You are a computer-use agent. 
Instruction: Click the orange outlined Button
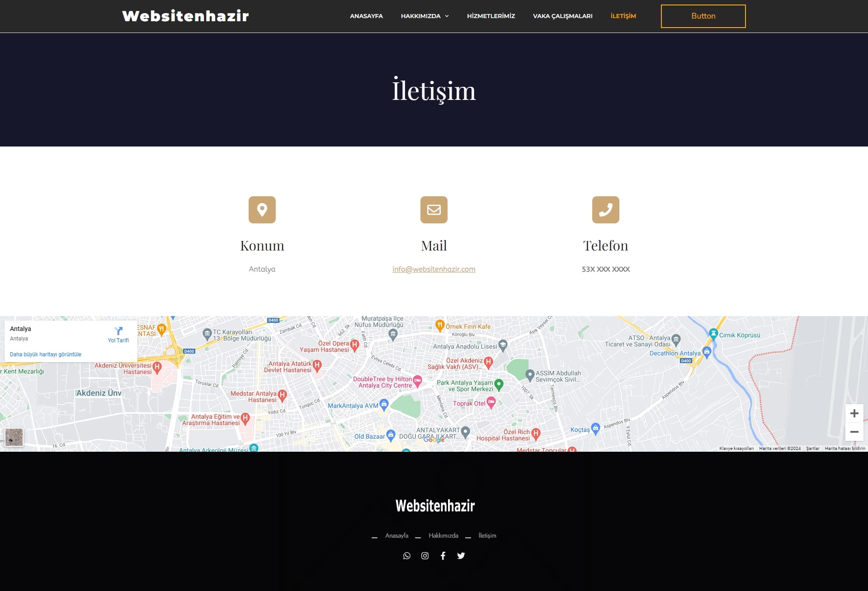pos(703,16)
